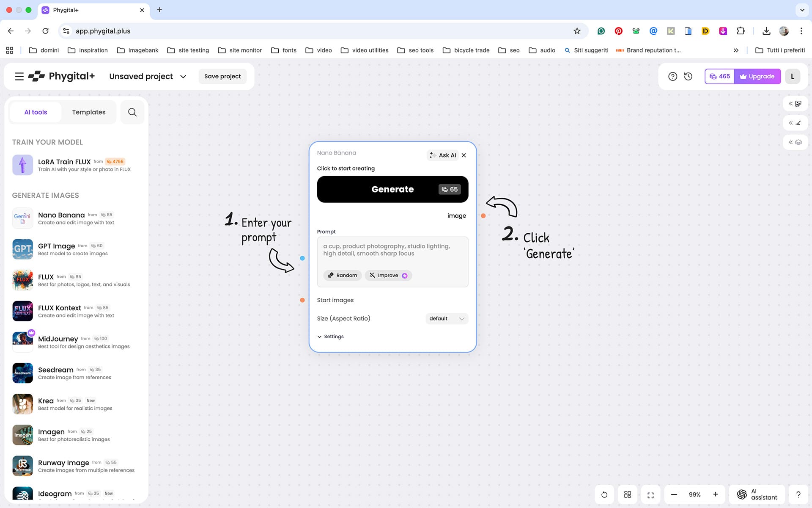The width and height of the screenshot is (812, 508).
Task: Click the reset view rotate icon at bottom
Action: click(x=604, y=494)
